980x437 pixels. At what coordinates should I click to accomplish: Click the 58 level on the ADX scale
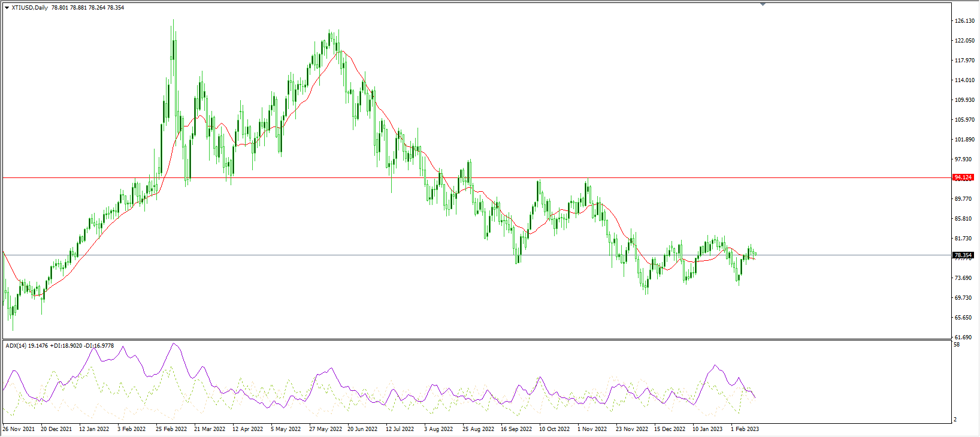[x=957, y=345]
